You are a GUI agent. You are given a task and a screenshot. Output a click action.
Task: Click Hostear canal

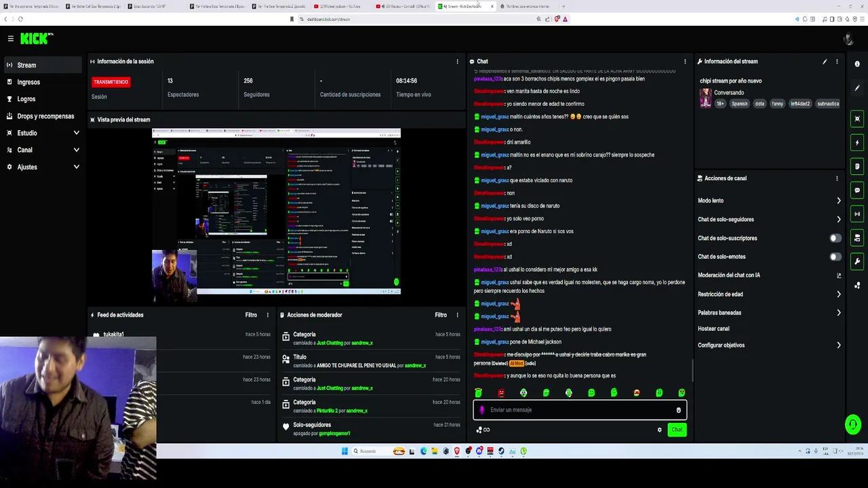tap(713, 329)
